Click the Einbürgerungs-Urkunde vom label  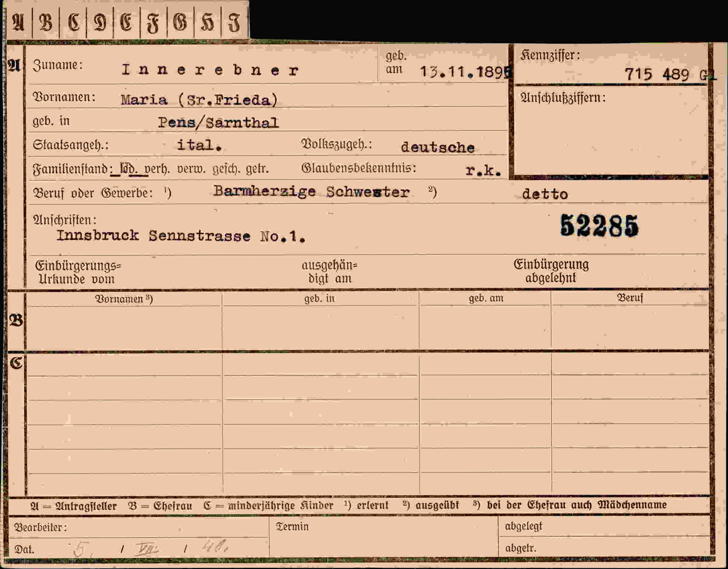(78, 272)
